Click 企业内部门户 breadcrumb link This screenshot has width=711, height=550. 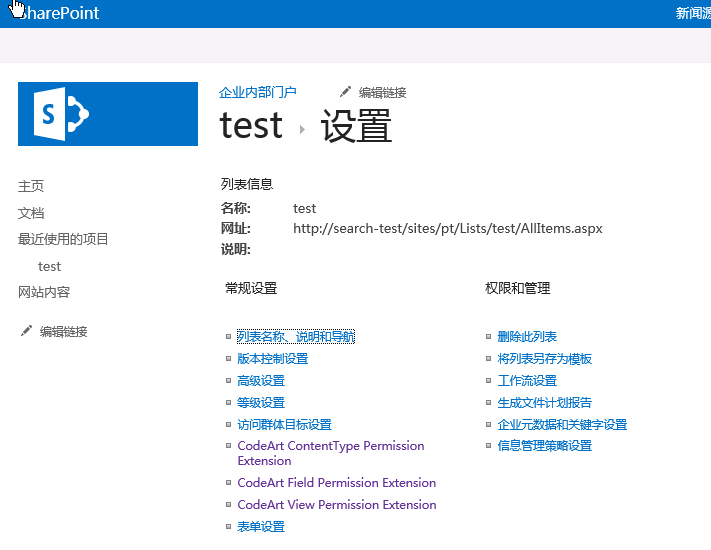coord(258,92)
